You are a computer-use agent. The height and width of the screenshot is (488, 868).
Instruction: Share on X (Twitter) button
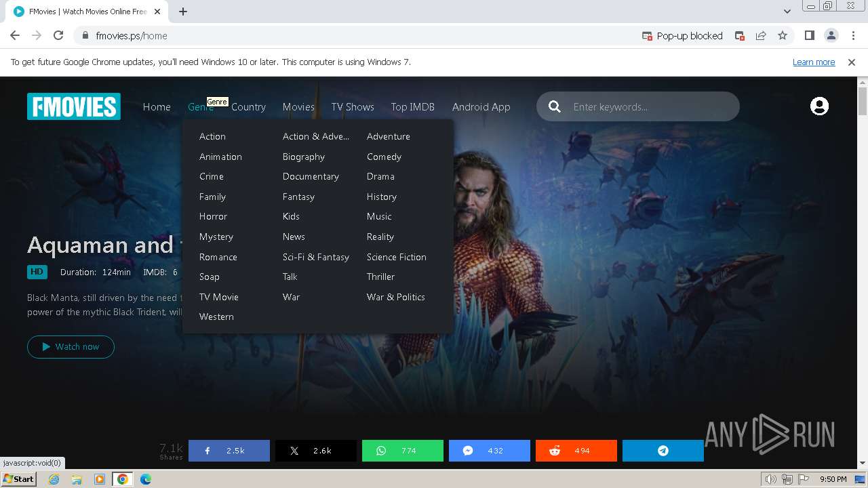click(x=316, y=451)
